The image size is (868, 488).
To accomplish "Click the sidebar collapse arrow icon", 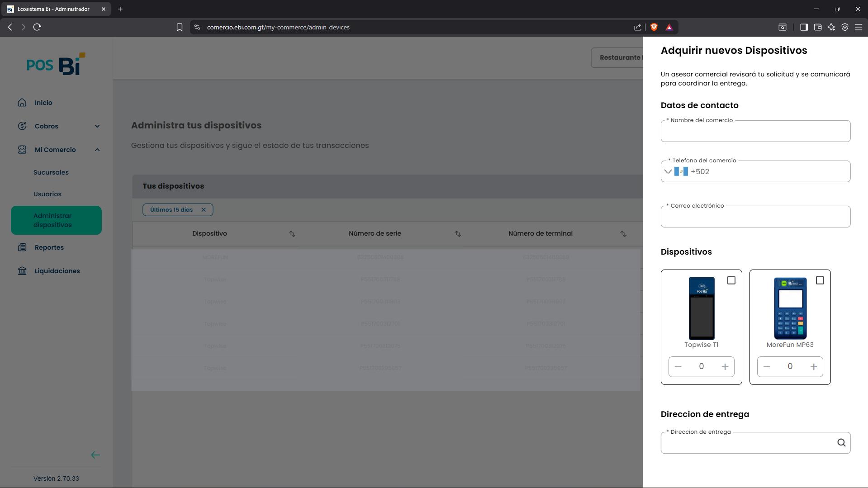I will (95, 455).
